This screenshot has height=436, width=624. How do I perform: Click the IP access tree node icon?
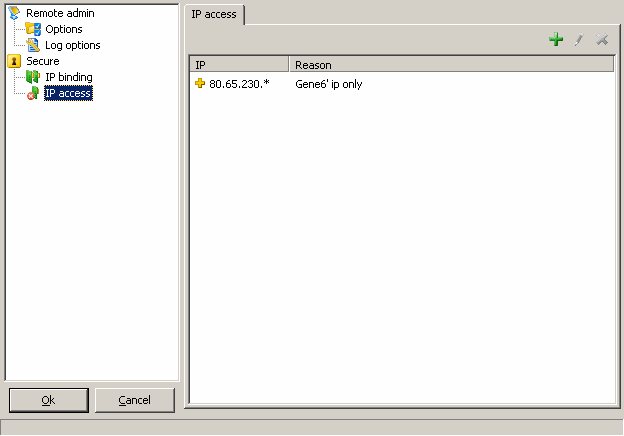tap(33, 93)
